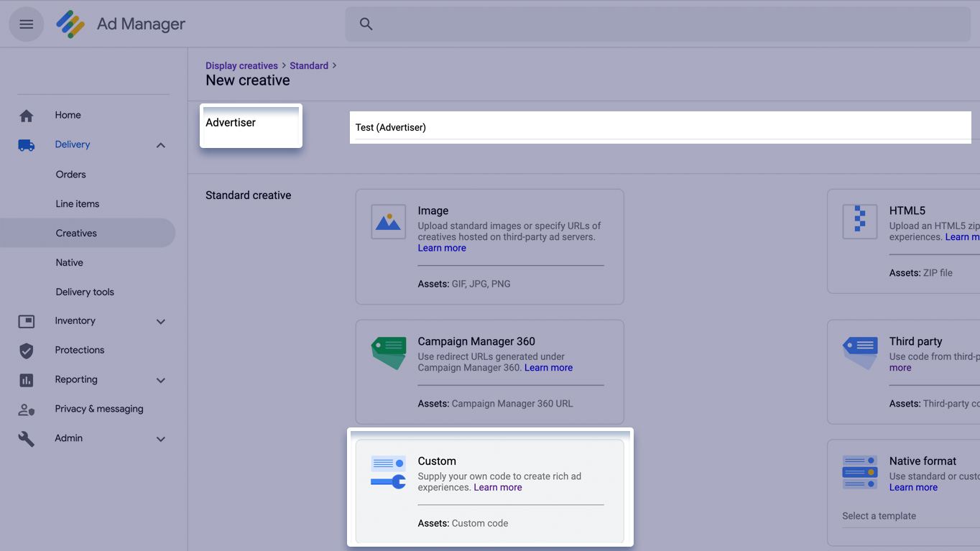
Task: Click 'Assets: Campaign Manager 360 URL' text
Action: coord(496,404)
